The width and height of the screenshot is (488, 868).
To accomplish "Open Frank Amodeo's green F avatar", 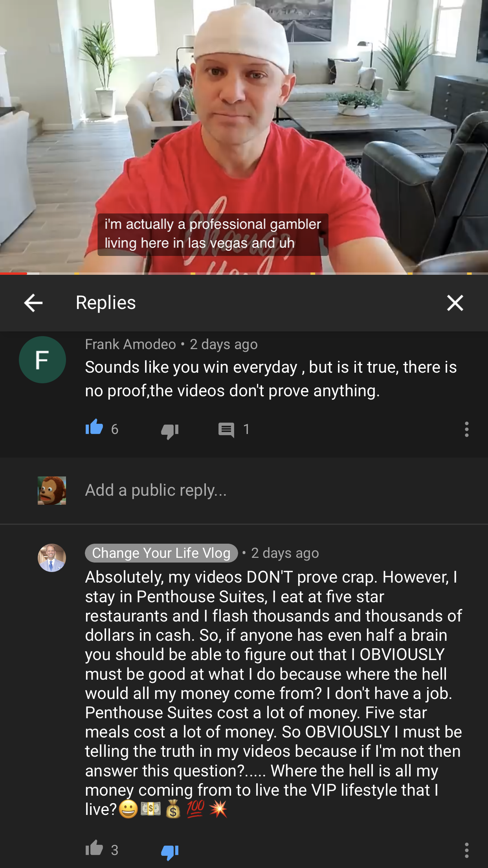I will [42, 360].
